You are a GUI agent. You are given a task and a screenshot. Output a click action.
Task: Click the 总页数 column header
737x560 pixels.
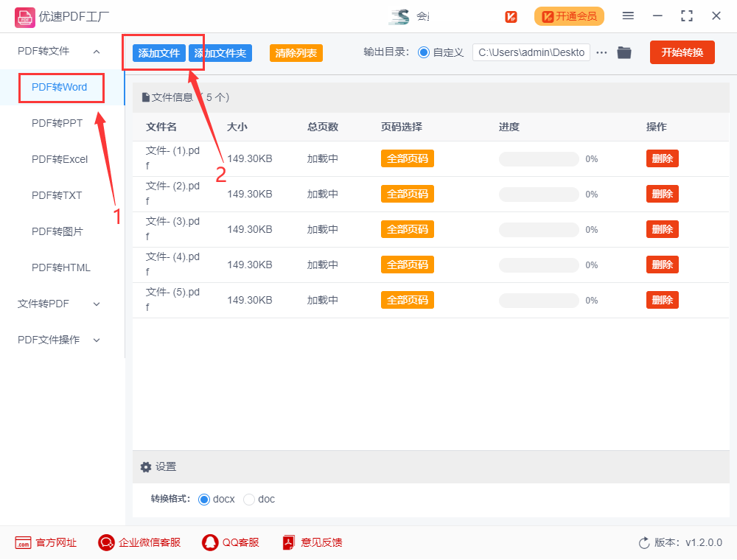point(323,127)
